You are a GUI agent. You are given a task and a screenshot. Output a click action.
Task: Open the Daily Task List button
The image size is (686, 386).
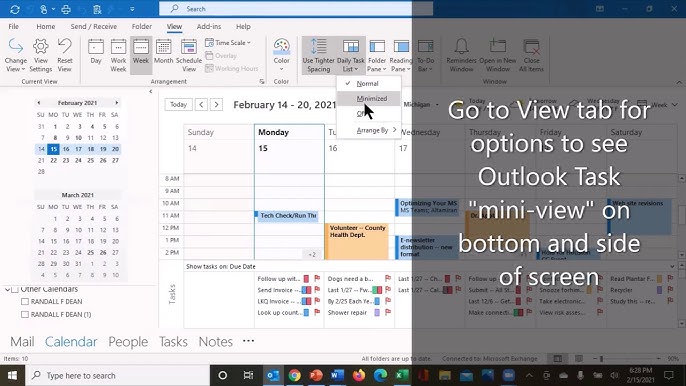click(x=350, y=55)
